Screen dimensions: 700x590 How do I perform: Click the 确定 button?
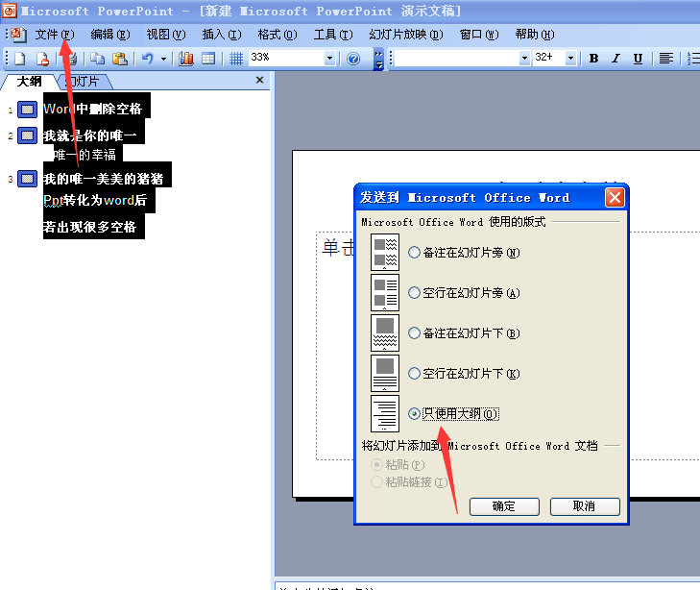click(504, 506)
